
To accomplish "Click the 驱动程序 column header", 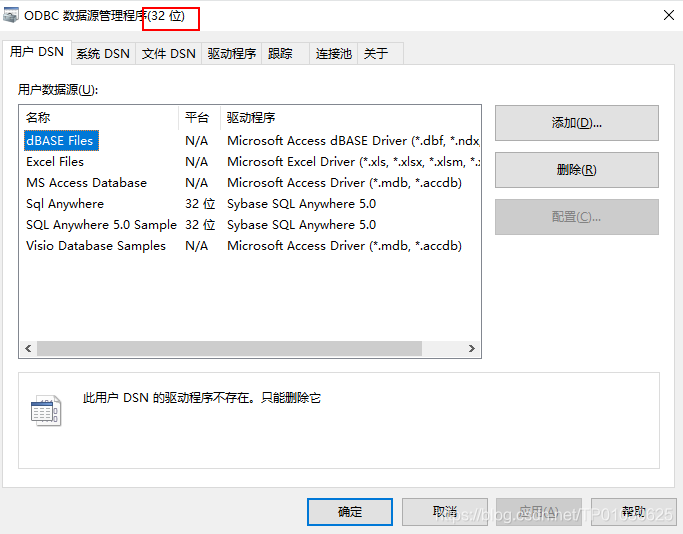I will [x=351, y=118].
